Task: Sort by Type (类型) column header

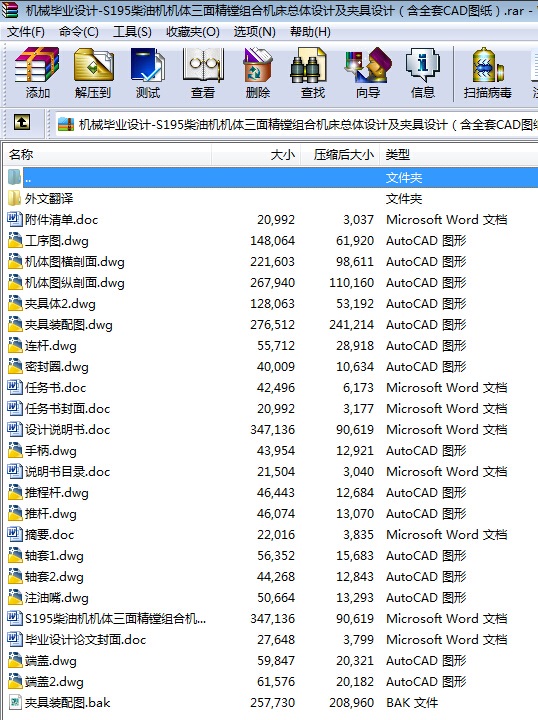Action: (x=459, y=154)
